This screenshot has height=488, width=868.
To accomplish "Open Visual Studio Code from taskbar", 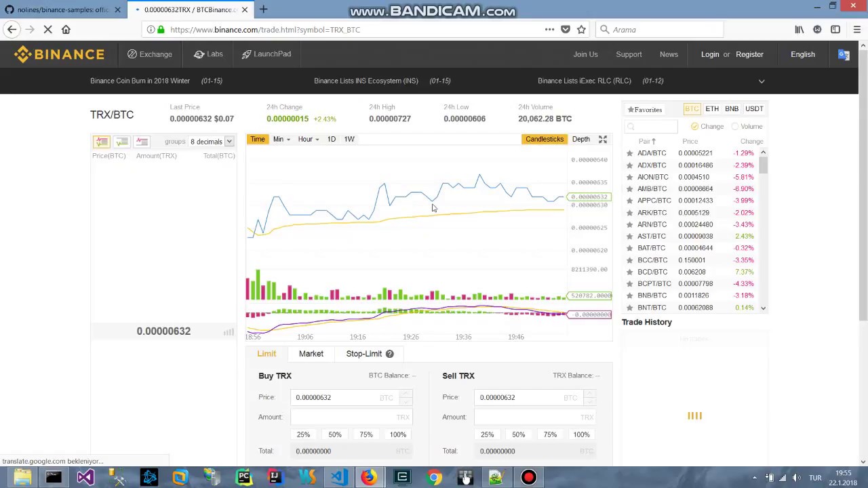I will click(x=338, y=477).
